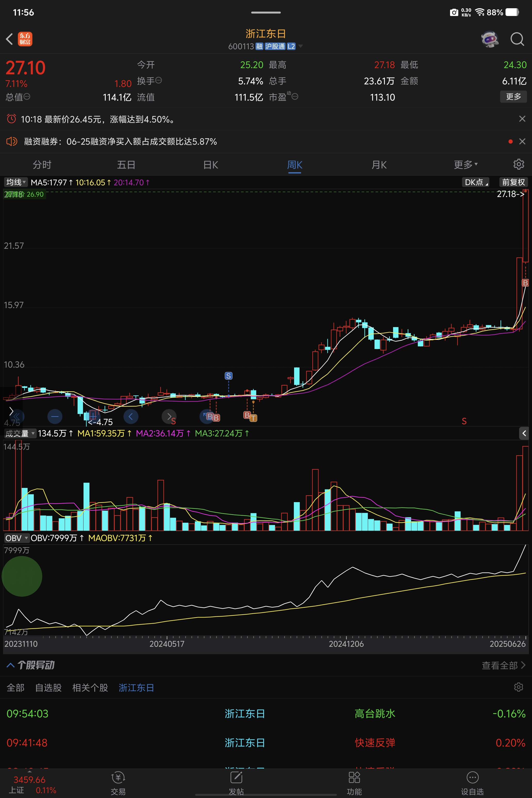532x798 pixels.
Task: Jump to earliest data double-left icon
Action: [x=17, y=416]
